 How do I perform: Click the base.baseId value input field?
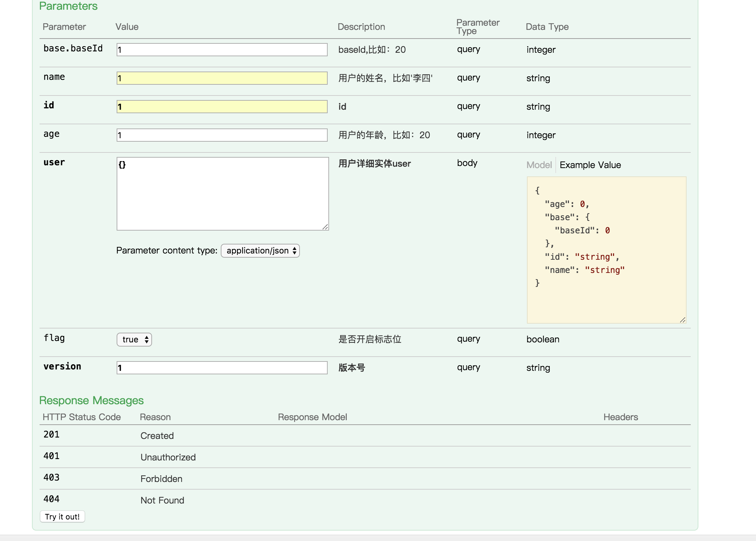click(222, 50)
